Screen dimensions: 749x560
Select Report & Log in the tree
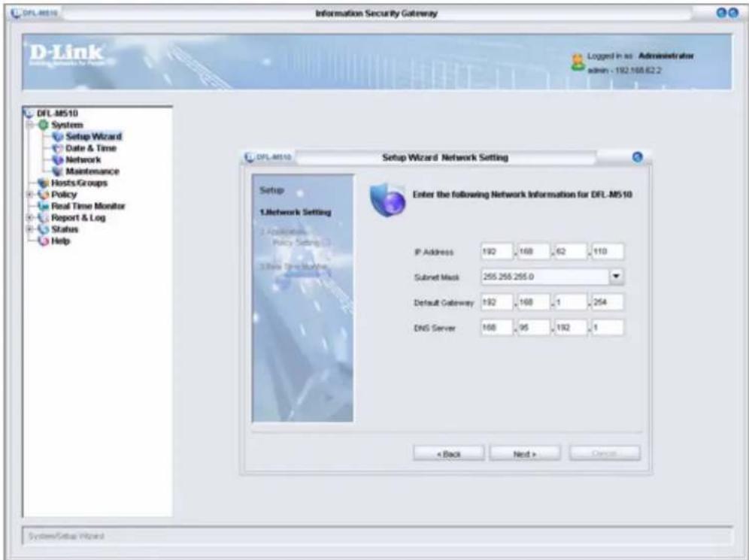(78, 218)
